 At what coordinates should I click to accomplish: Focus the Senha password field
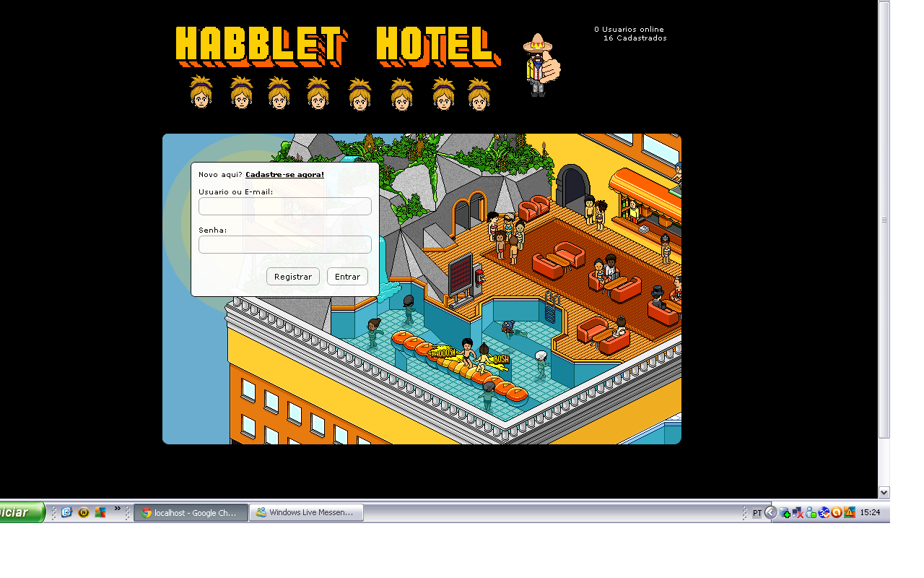[285, 245]
